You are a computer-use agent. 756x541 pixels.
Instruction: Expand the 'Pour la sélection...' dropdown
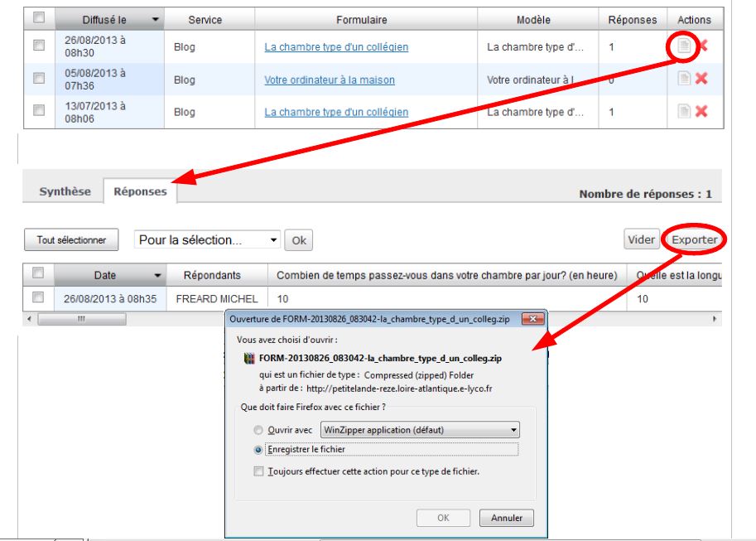point(274,240)
